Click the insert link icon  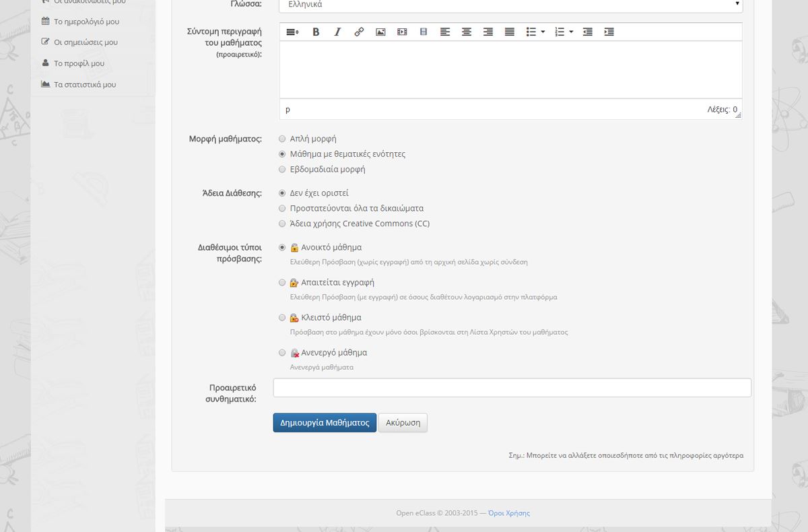click(359, 32)
